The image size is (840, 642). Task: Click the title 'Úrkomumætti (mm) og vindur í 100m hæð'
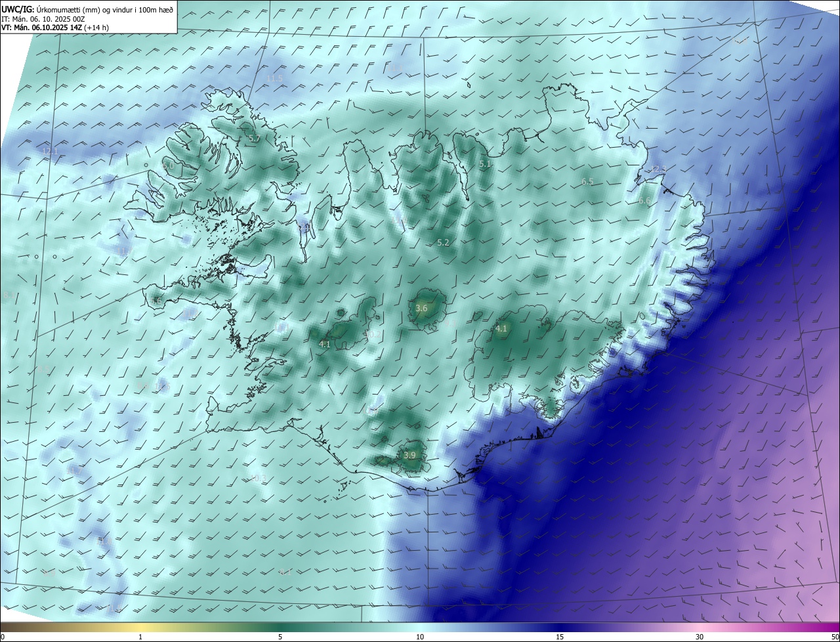coord(104,9)
